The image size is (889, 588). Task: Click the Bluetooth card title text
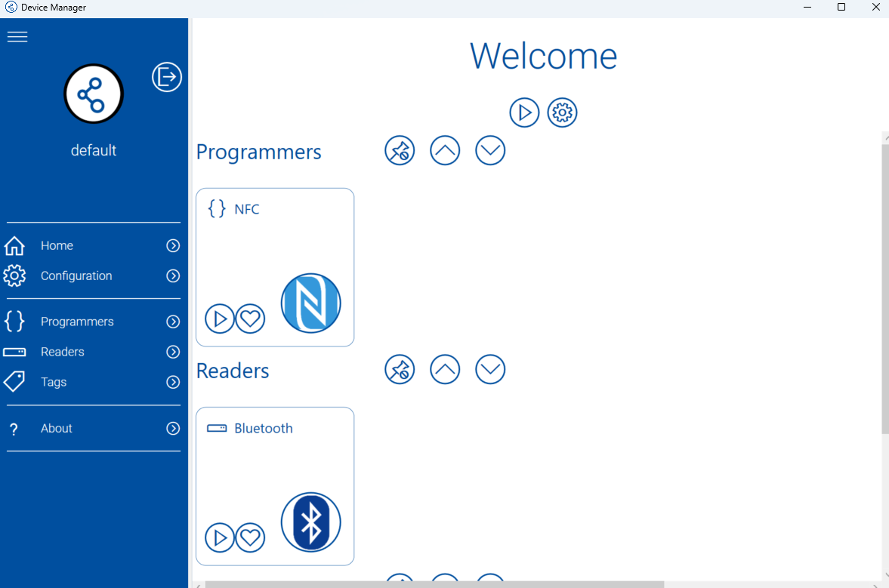point(264,428)
